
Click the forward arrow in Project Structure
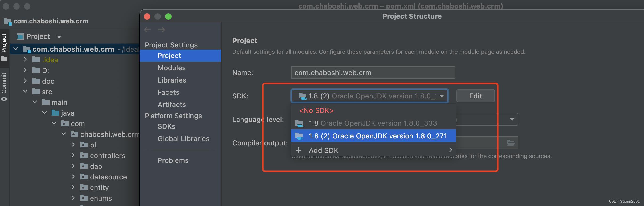pos(161,30)
